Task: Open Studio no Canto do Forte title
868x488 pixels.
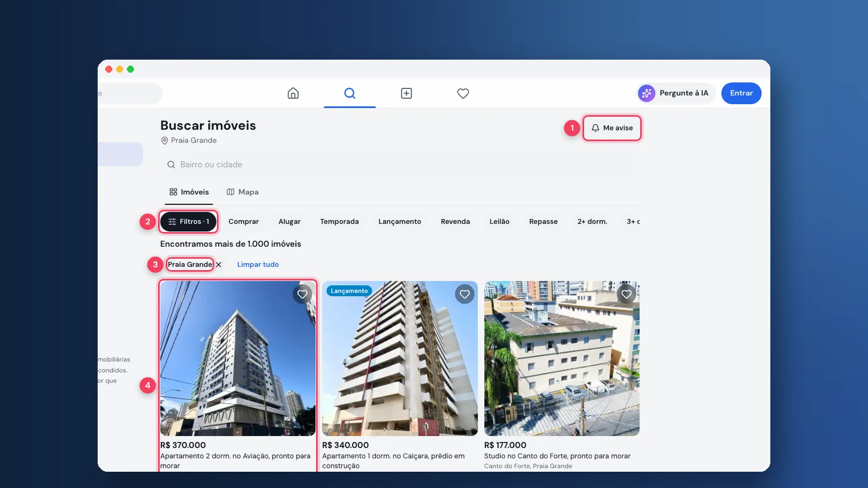Action: point(557,456)
